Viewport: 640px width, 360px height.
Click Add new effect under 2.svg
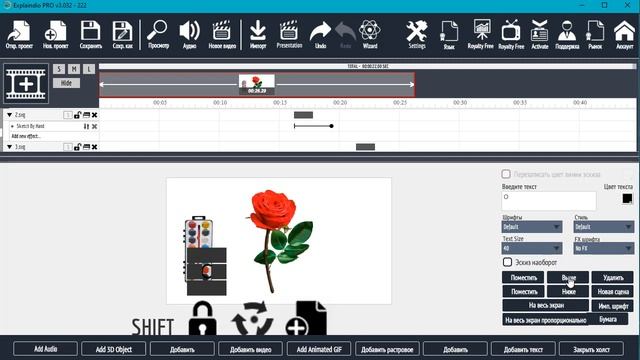pyautogui.click(x=26, y=136)
